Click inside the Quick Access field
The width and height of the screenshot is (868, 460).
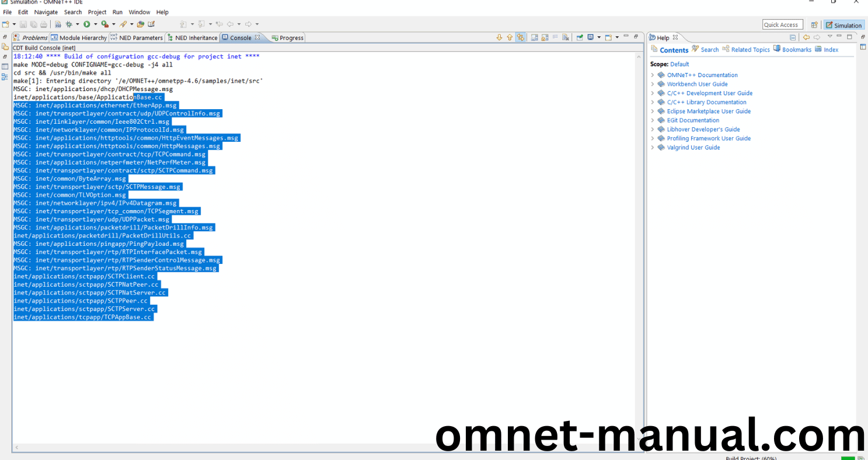point(782,25)
